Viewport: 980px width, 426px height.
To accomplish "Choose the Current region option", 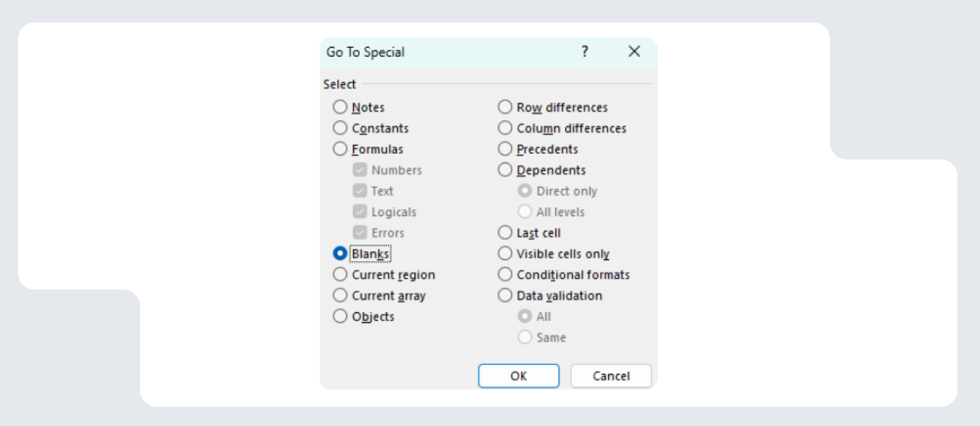I will pos(340,275).
